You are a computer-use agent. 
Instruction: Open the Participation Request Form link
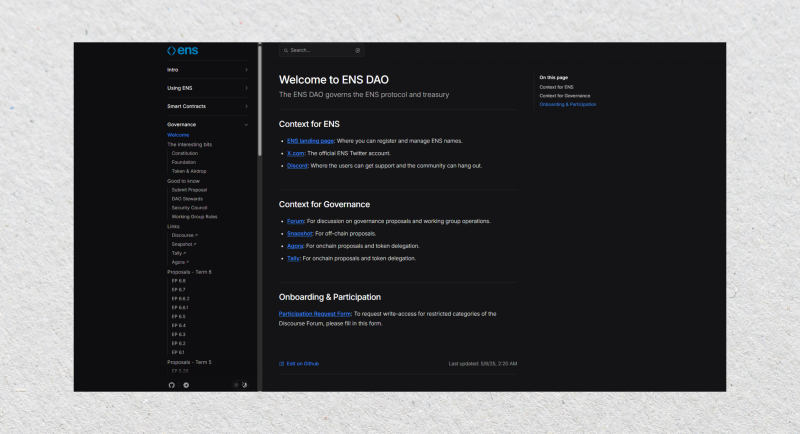[x=315, y=314]
